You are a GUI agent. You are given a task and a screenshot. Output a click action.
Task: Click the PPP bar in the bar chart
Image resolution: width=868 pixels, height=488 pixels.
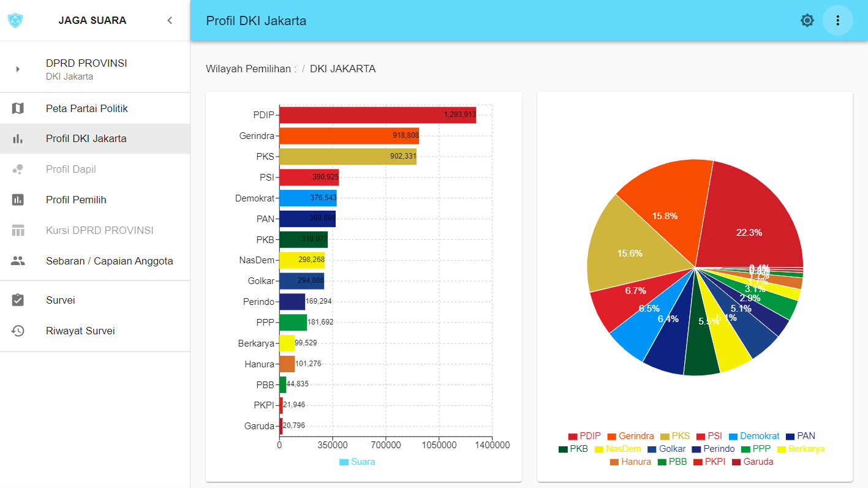293,322
